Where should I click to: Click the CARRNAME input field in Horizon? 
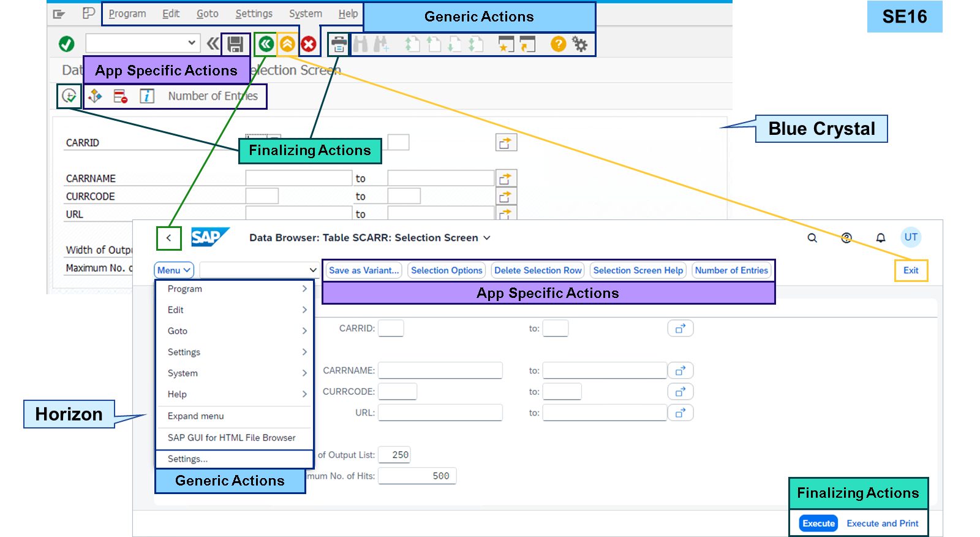[x=440, y=371]
